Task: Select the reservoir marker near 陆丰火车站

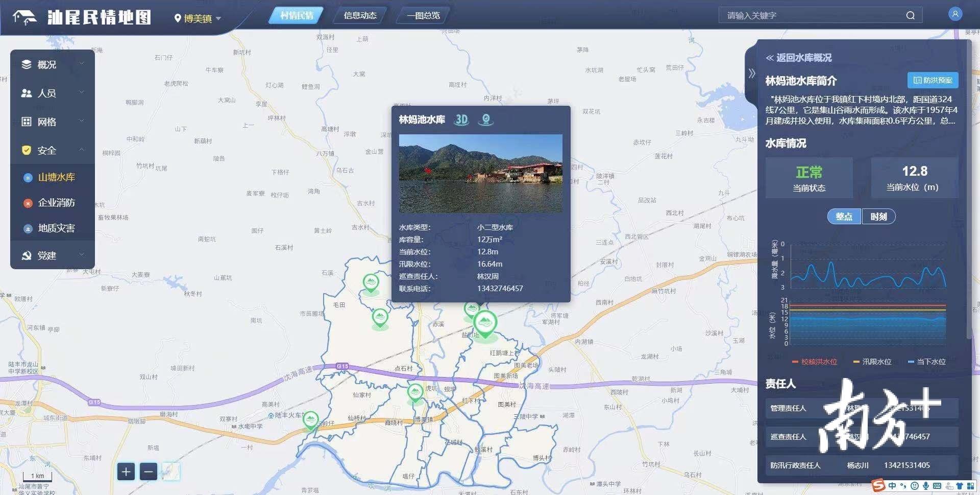Action: coord(310,421)
